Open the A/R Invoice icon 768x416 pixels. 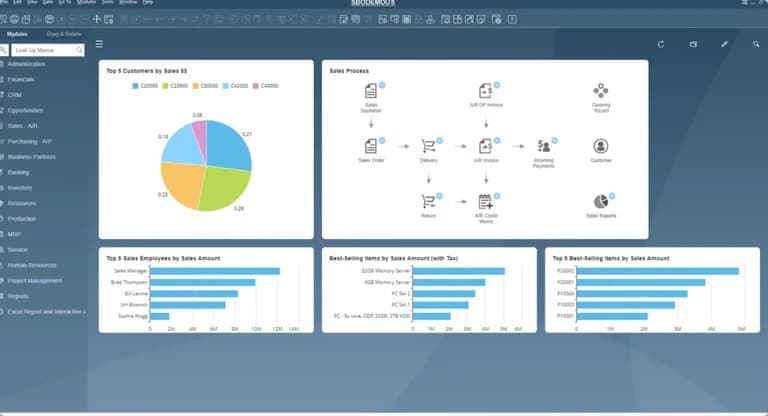coord(485,146)
